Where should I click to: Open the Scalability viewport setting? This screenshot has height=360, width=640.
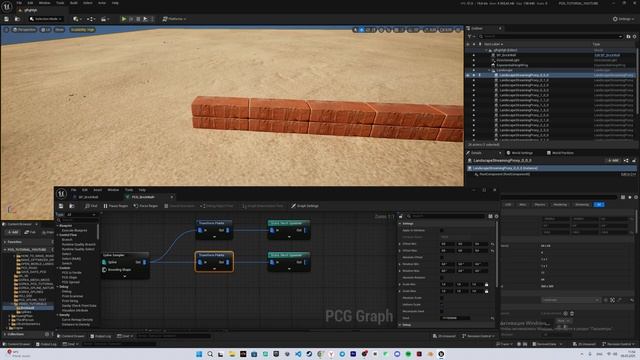(82, 30)
